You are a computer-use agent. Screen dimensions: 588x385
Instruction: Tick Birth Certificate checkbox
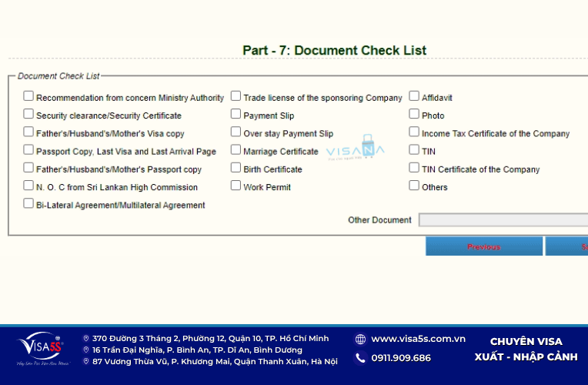236,167
